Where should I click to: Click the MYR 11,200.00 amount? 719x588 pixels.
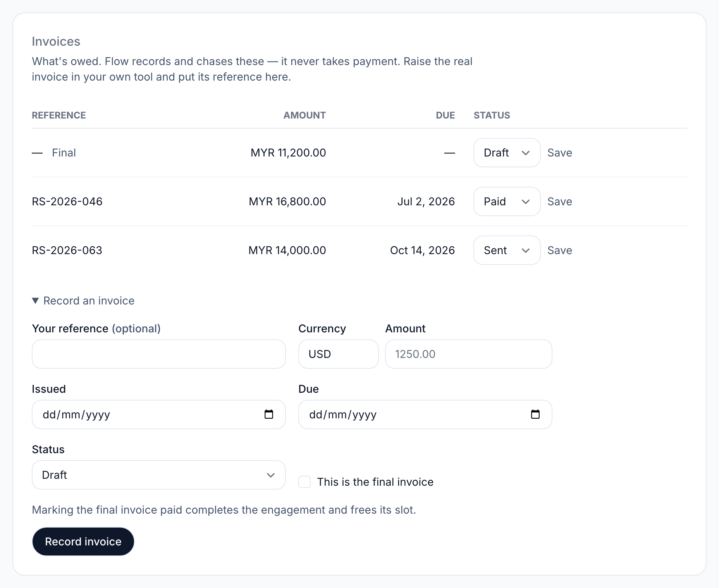pyautogui.click(x=288, y=153)
